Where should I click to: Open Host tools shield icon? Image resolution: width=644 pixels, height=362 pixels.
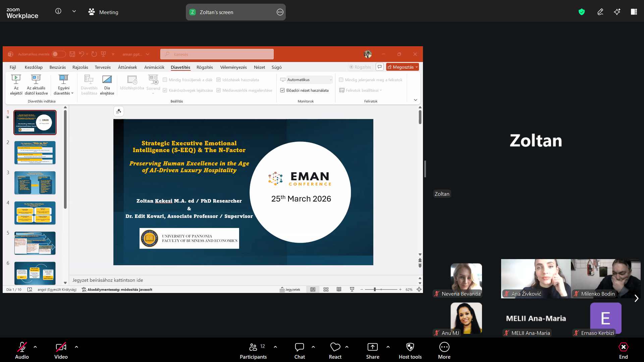click(x=410, y=347)
